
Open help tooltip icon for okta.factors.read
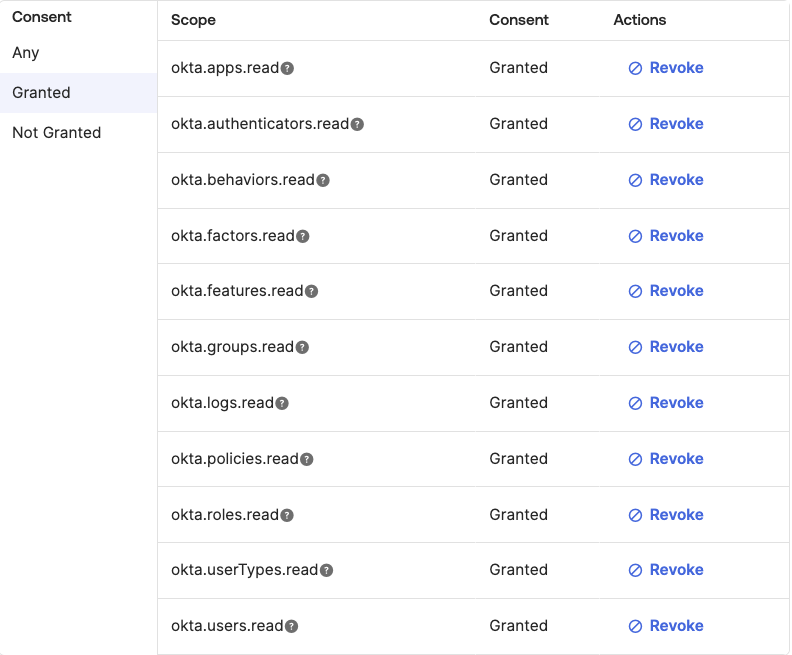pos(303,236)
